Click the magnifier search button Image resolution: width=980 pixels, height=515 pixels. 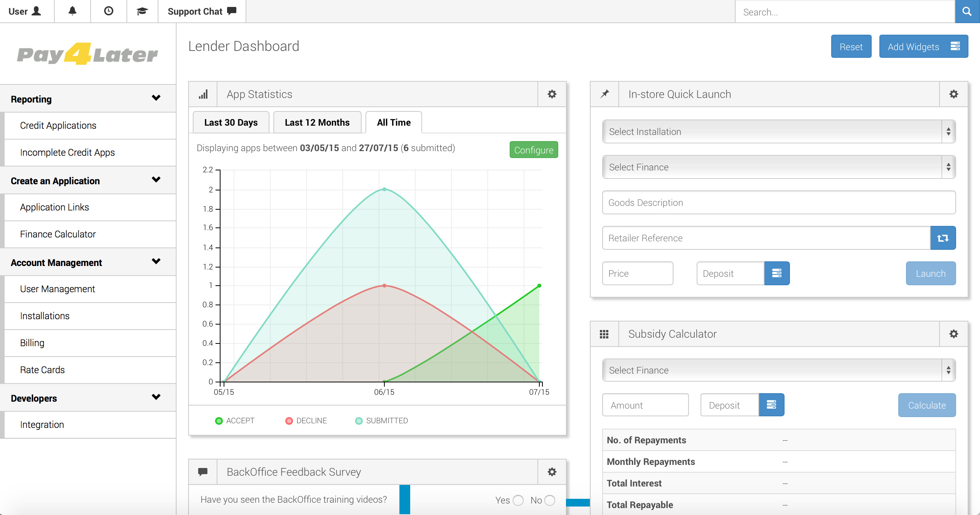(967, 12)
